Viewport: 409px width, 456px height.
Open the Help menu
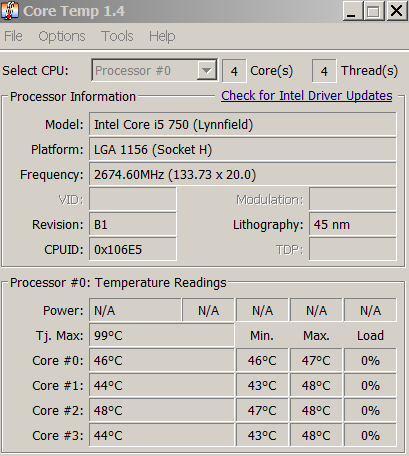(x=162, y=36)
